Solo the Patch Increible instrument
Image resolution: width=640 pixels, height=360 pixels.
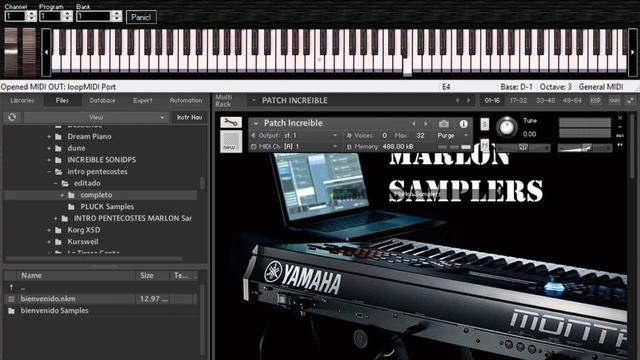pyautogui.click(x=484, y=124)
